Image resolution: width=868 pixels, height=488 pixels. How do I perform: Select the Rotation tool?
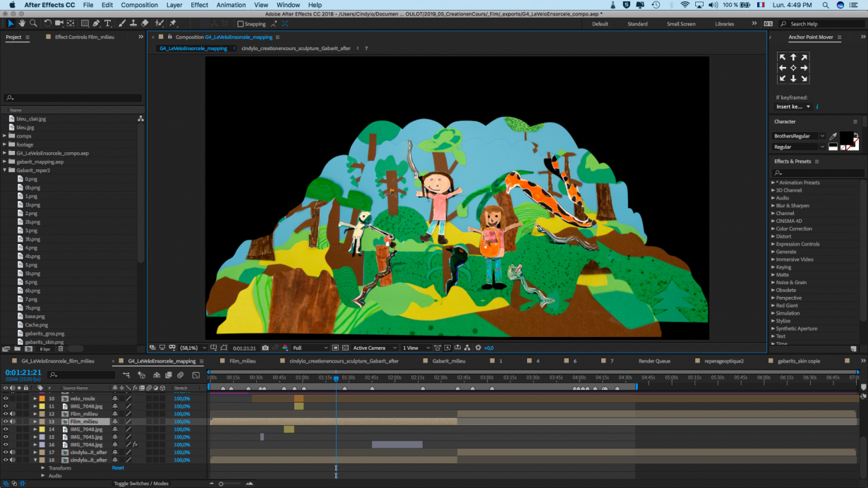(47, 23)
